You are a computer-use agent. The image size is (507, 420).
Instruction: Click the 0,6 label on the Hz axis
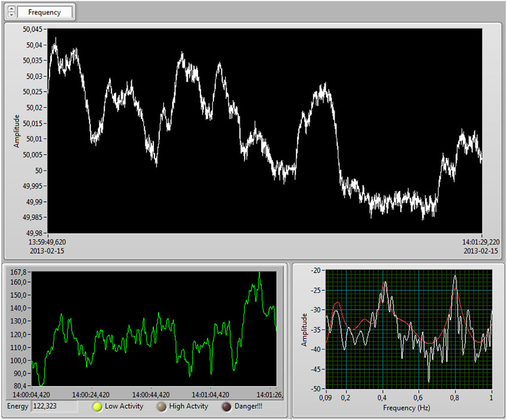pos(418,397)
